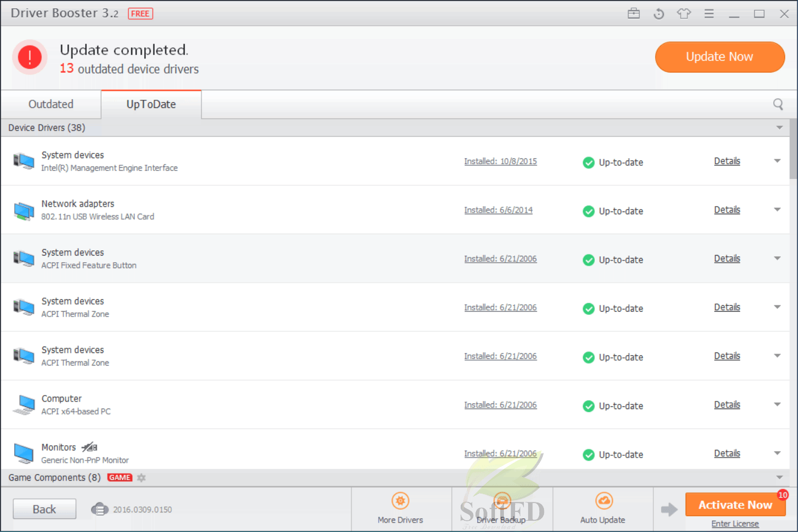Viewport: 798px width, 532px height.
Task: Switch to the Outdated tab
Action: [x=51, y=105]
